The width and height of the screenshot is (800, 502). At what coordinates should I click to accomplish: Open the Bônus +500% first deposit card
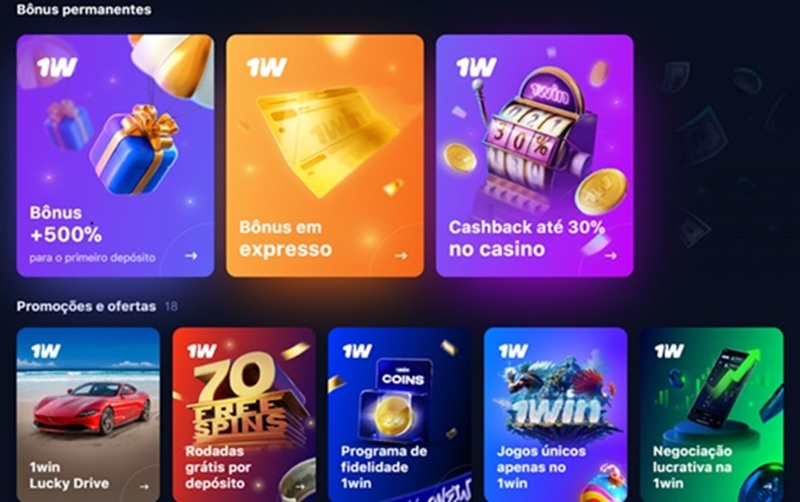115,156
